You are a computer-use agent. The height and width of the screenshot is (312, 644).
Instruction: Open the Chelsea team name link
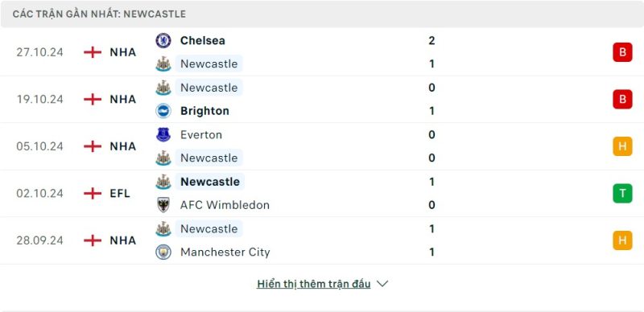[203, 41]
